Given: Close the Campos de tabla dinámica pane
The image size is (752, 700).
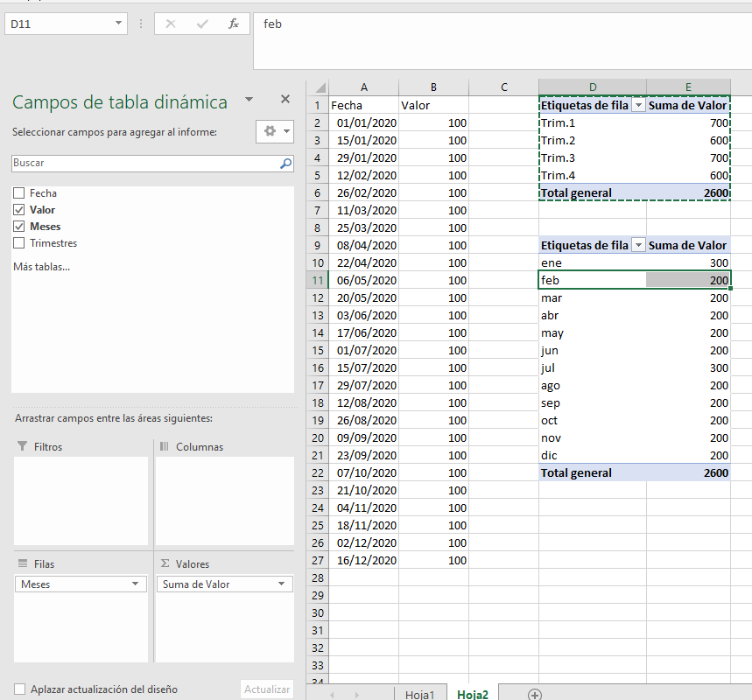Looking at the screenshot, I should click(285, 100).
